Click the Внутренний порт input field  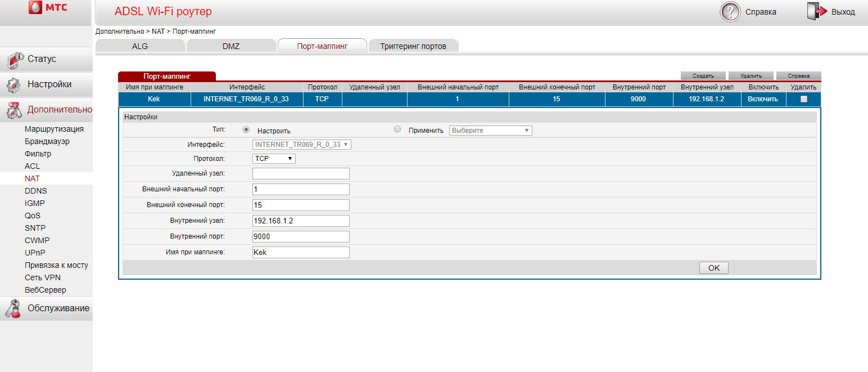[x=301, y=236]
